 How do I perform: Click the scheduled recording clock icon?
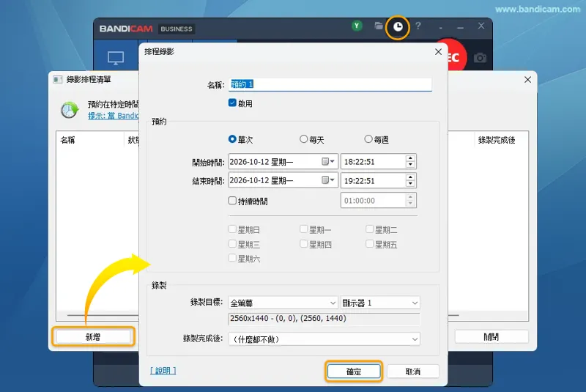[x=398, y=26]
